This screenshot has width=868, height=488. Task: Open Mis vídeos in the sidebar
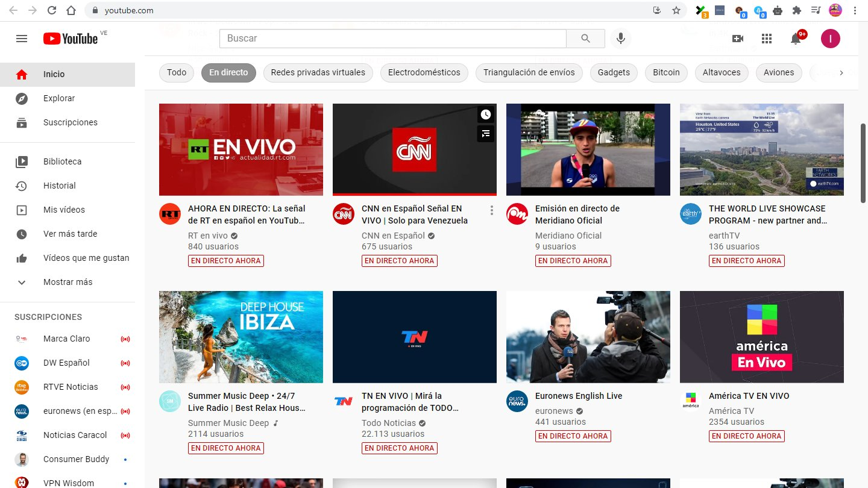tap(68, 210)
